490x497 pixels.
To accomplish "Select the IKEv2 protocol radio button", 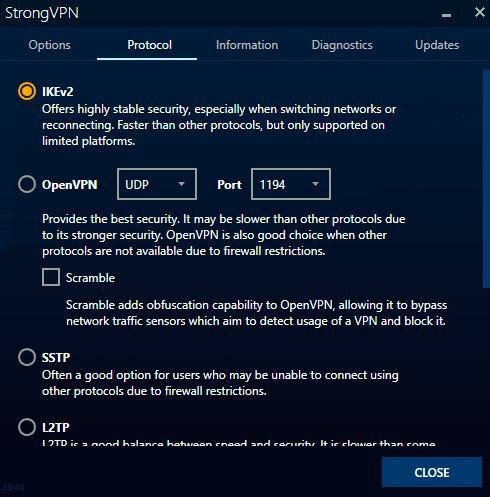I will click(27, 91).
